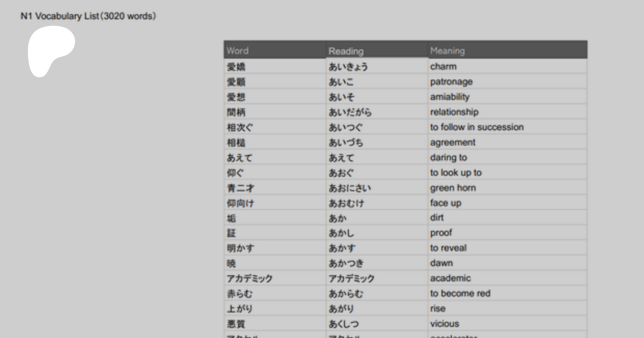
Task: Click the 'academic' meaning cell
Action: click(450, 278)
